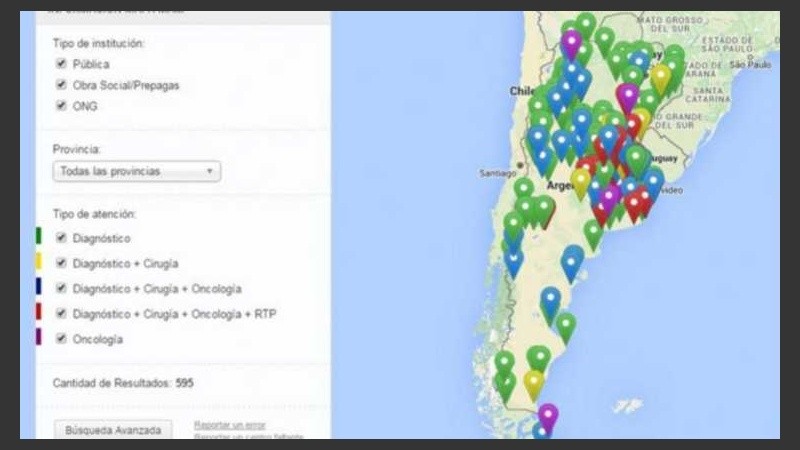The image size is (800, 450).
Task: Click the Tipo de atención heading
Action: 94,214
